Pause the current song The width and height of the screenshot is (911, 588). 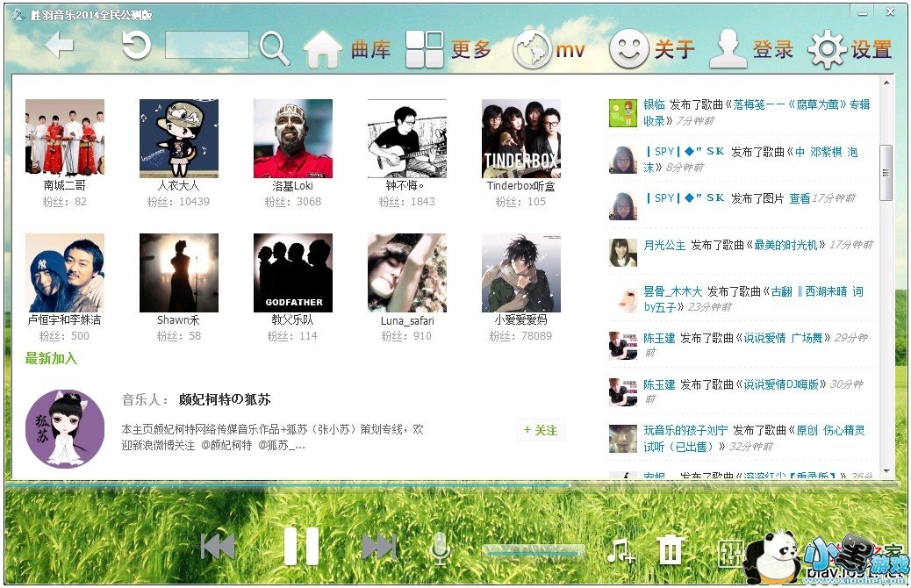coord(301,546)
